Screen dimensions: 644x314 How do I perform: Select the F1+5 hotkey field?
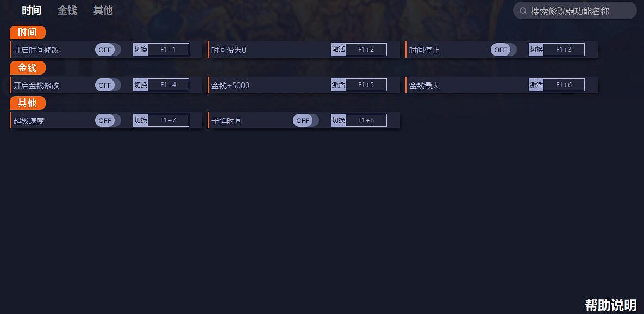pos(366,85)
